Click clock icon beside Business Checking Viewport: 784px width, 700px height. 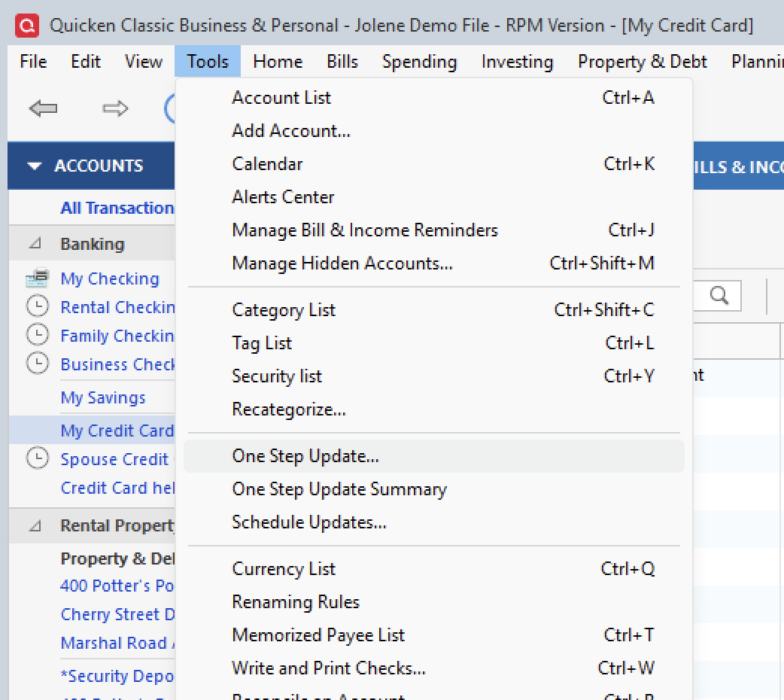pos(38,364)
